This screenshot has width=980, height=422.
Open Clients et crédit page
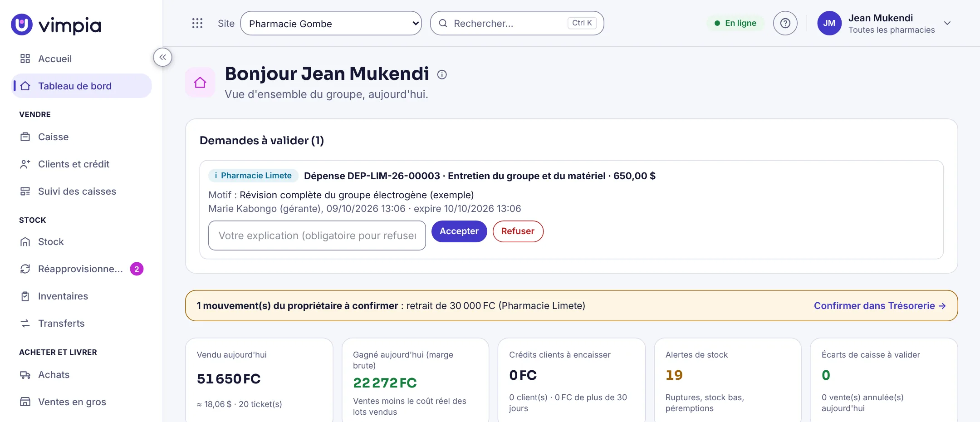(81, 164)
